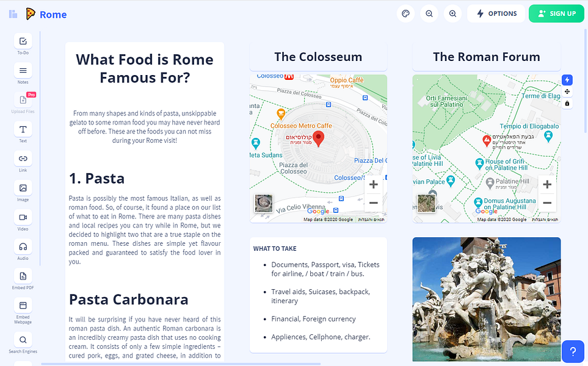Insert an Image block
The height and width of the screenshot is (366, 588).
[23, 188]
